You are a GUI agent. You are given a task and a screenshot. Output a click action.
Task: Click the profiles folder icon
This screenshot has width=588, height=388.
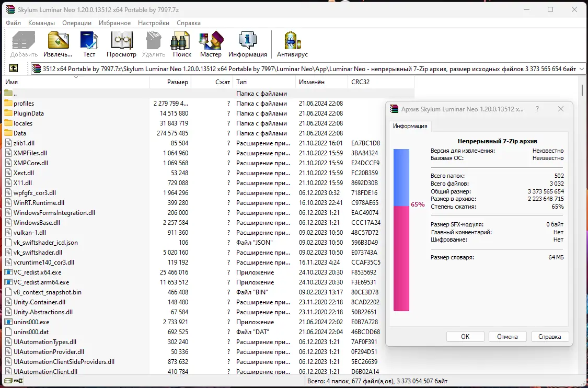8,103
